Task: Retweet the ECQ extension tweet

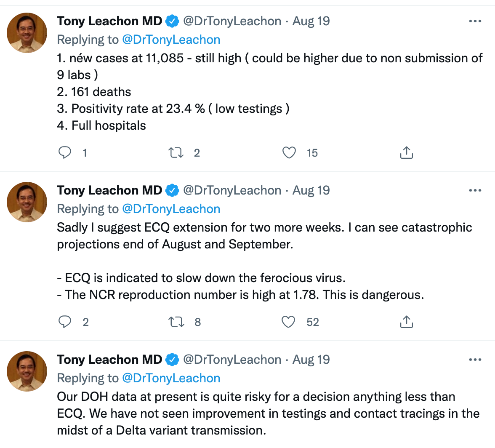Action: pos(176,322)
